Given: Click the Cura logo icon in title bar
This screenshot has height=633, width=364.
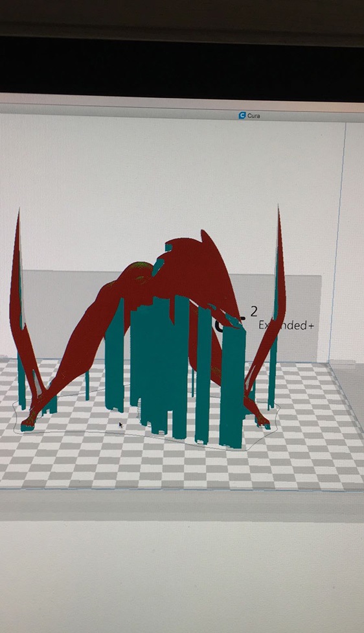Looking at the screenshot, I should 242,115.
